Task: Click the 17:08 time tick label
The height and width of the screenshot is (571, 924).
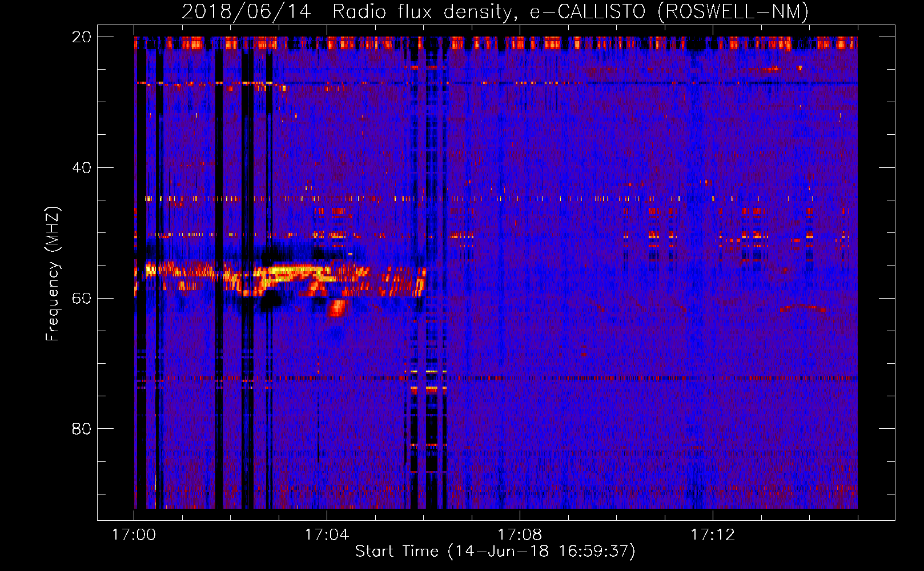Action: tap(520, 534)
